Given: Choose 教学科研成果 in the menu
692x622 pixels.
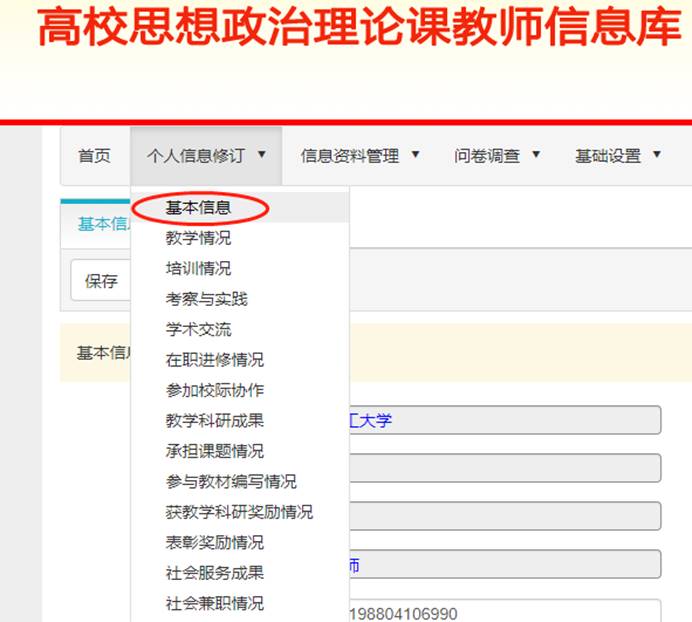Looking at the screenshot, I should pyautogui.click(x=214, y=421).
